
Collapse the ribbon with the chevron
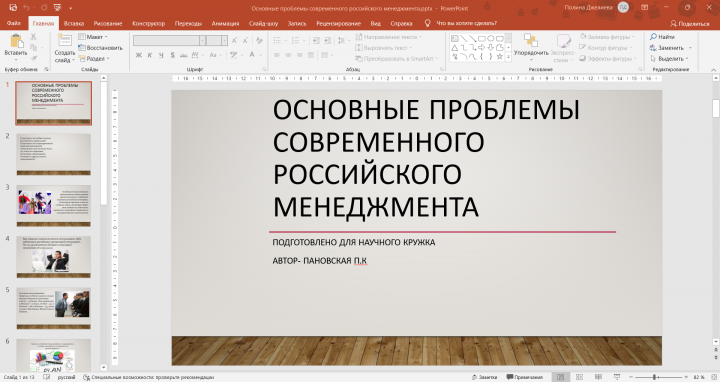tap(714, 69)
